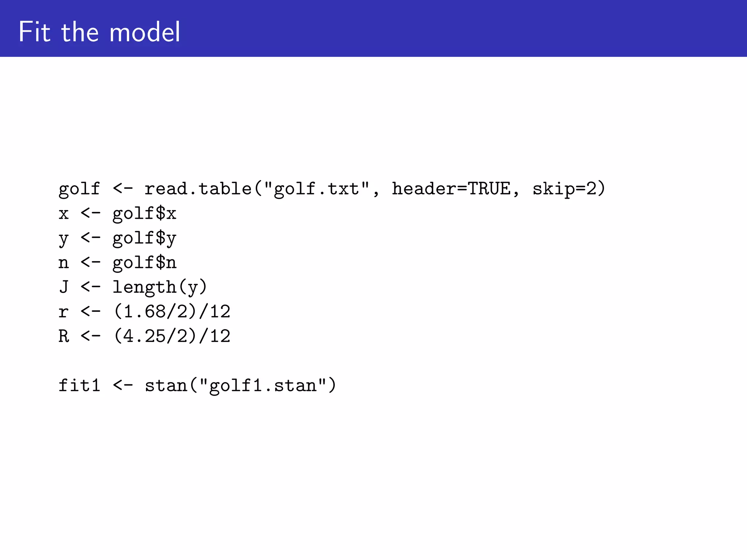Click the fit1 stan call line

tap(197, 386)
